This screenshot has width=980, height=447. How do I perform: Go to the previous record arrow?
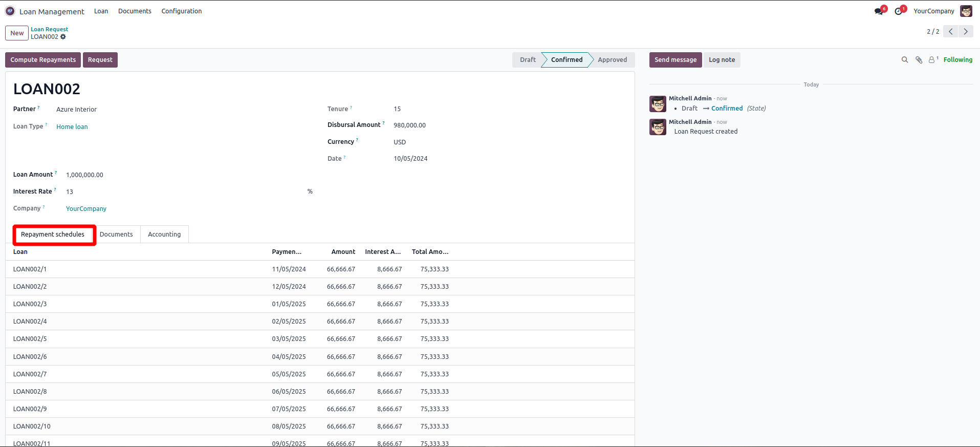[x=951, y=32]
